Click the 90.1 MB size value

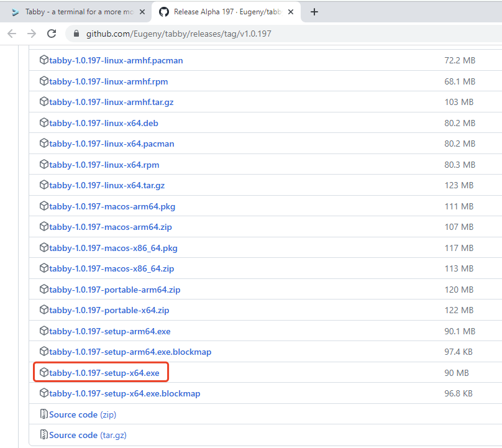tap(460, 331)
